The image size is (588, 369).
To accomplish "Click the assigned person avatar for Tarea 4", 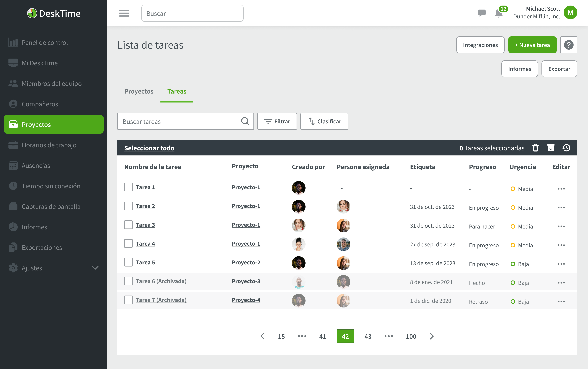I will pyautogui.click(x=343, y=244).
